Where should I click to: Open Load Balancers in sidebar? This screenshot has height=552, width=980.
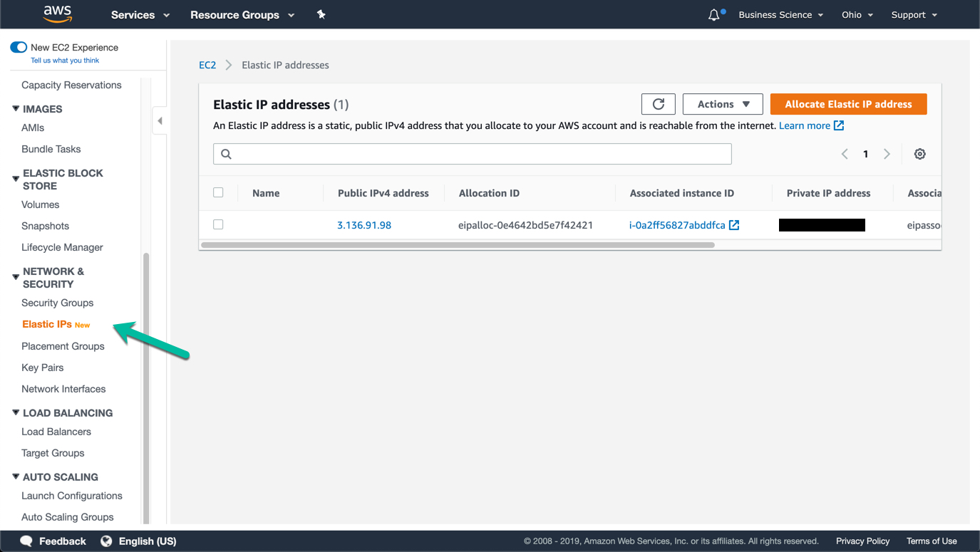click(x=56, y=432)
